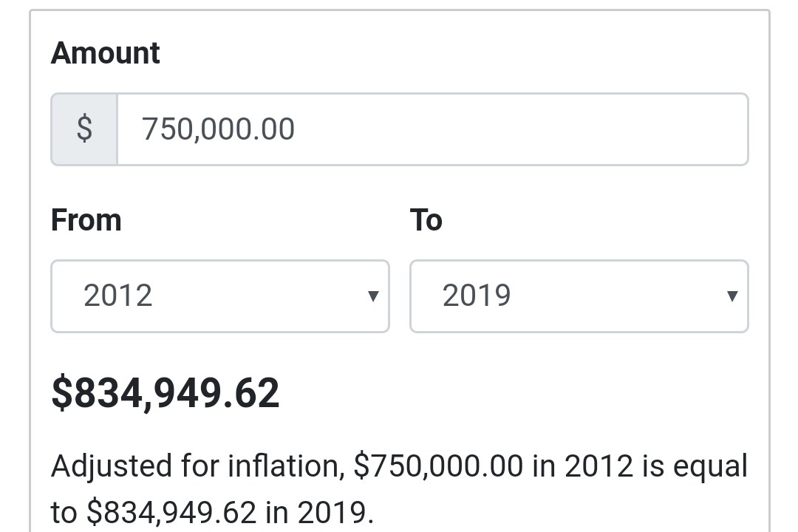This screenshot has height=532, width=798.
Task: Click the arrow on the From selector
Action: (x=373, y=296)
